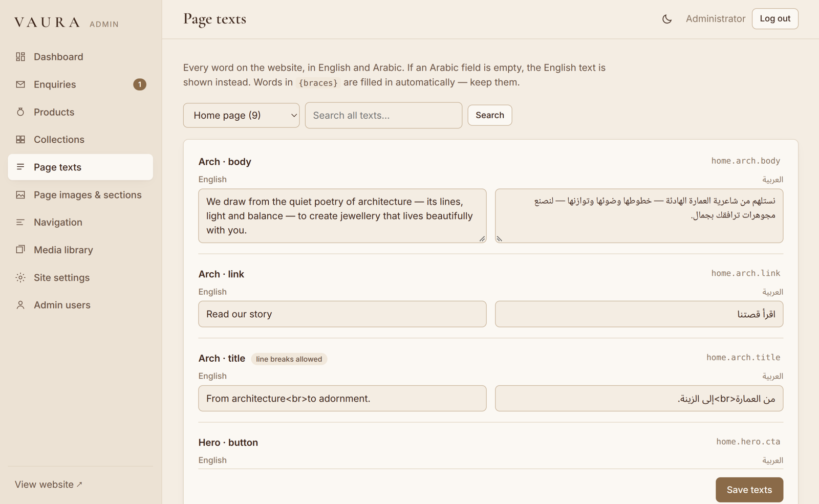This screenshot has width=819, height=504.
Task: Click the Log out button
Action: click(775, 19)
